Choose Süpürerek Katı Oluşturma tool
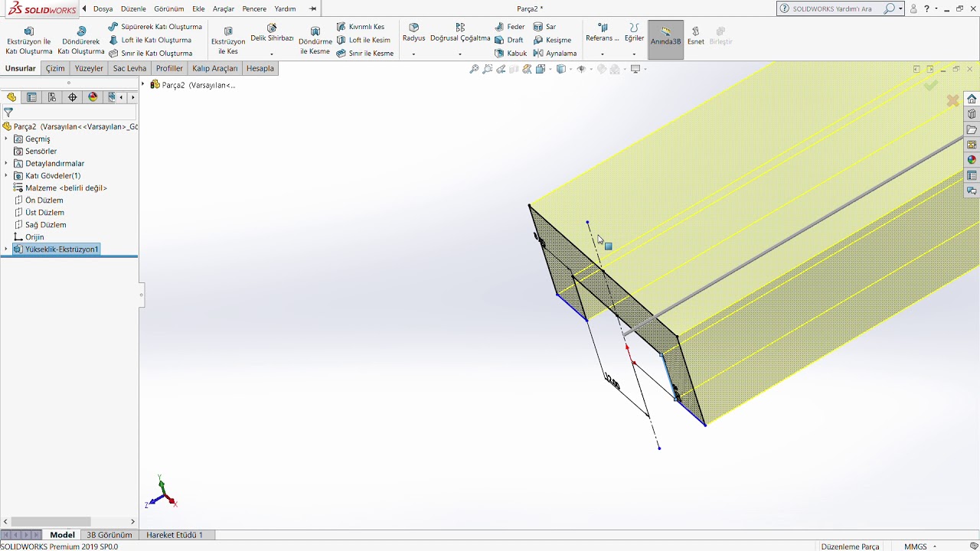The image size is (980, 551). pyautogui.click(x=155, y=27)
